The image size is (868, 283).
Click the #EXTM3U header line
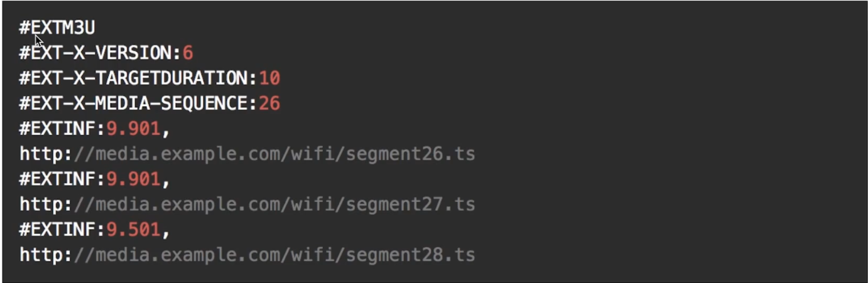pyautogui.click(x=57, y=28)
